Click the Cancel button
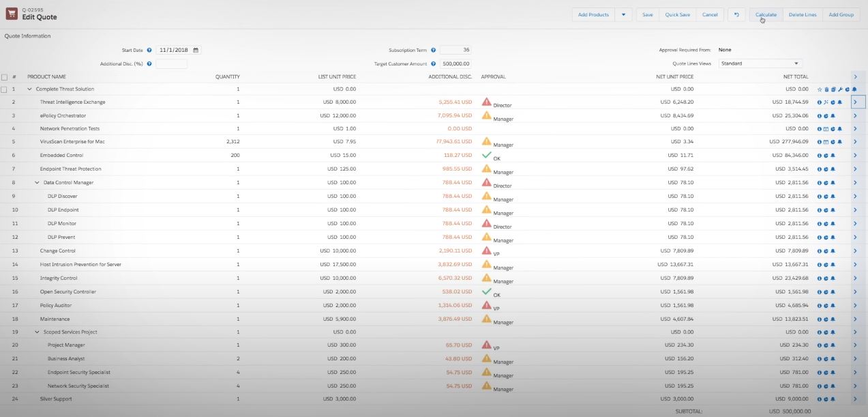Screen dimensions: 868x417 point(710,14)
